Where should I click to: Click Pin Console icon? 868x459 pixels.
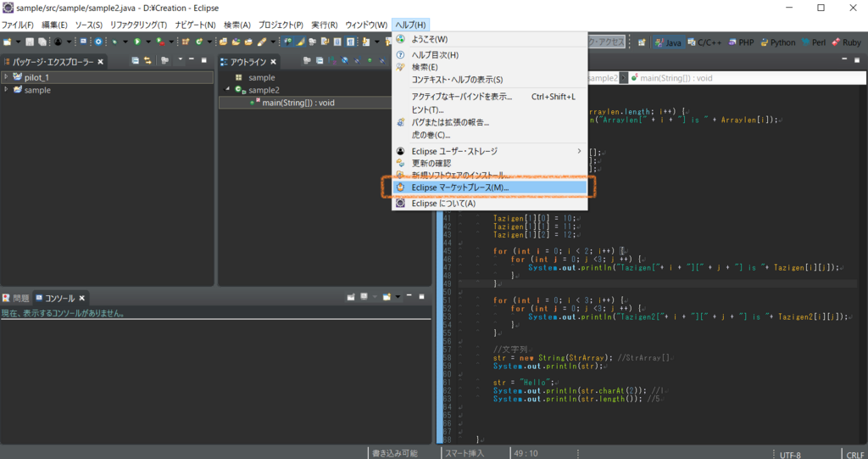point(350,297)
